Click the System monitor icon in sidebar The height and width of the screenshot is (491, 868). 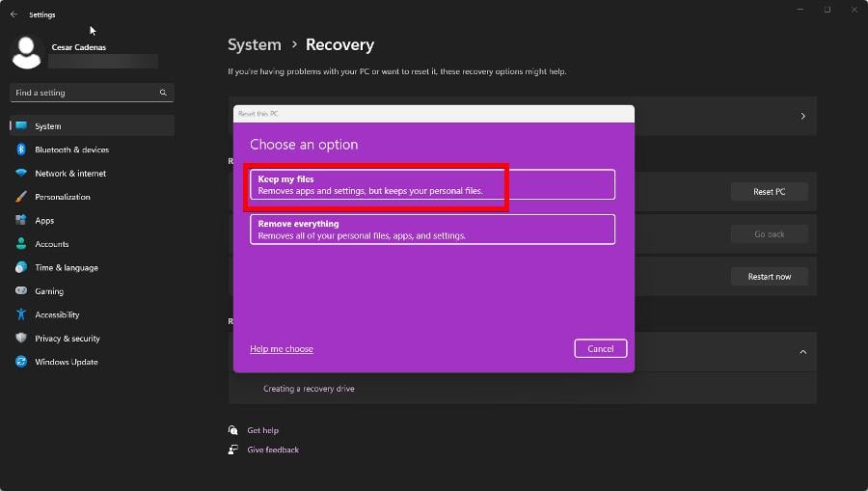click(21, 125)
